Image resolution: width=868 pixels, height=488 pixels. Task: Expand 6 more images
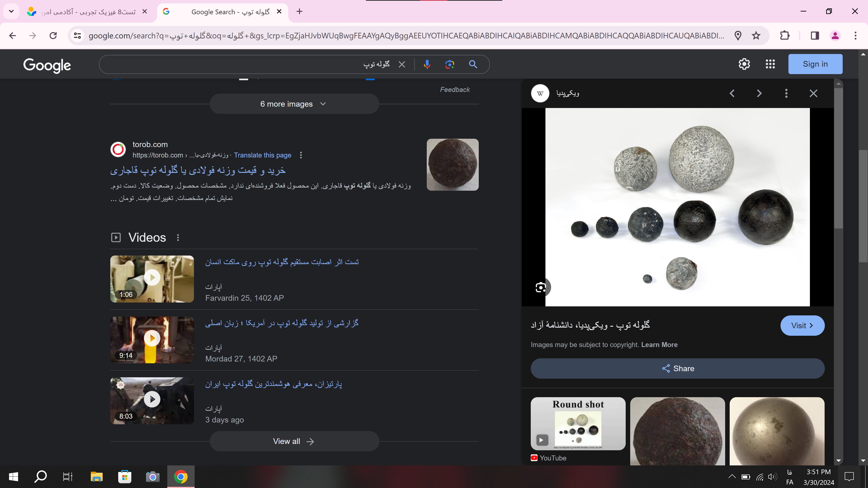(294, 104)
